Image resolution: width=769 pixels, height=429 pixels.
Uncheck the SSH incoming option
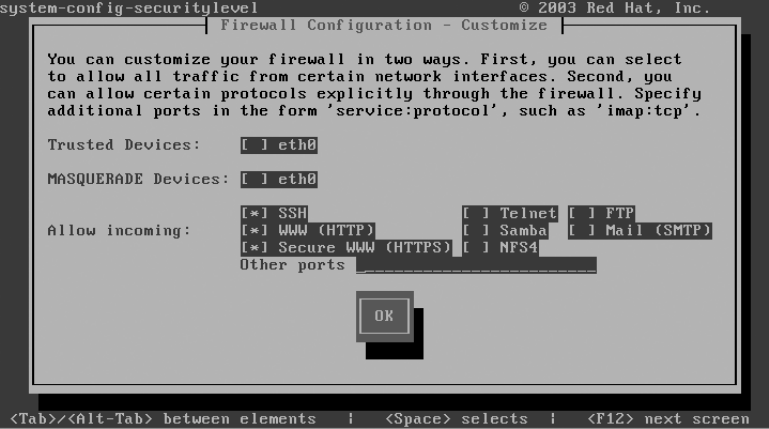pos(274,213)
